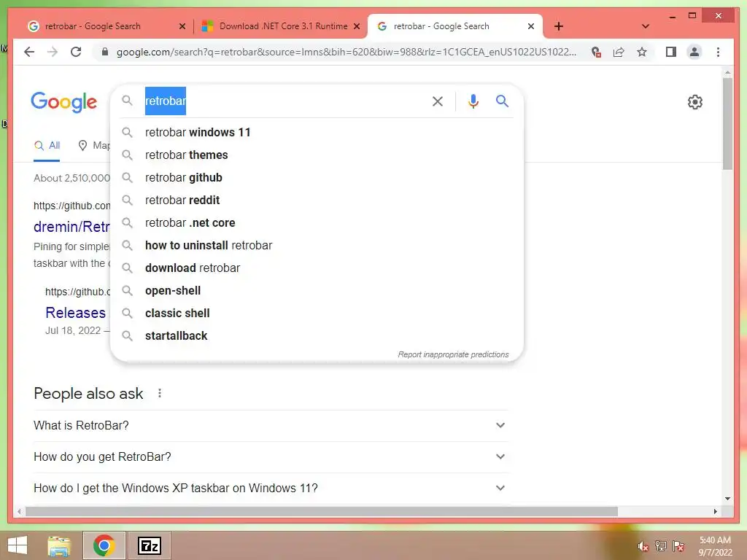Bookmark this page with the star

pyautogui.click(x=642, y=52)
